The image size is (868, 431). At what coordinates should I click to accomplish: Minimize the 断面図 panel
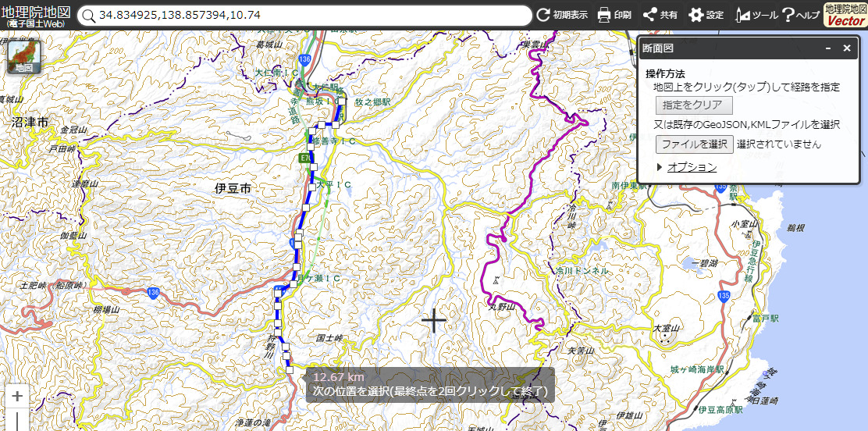828,48
